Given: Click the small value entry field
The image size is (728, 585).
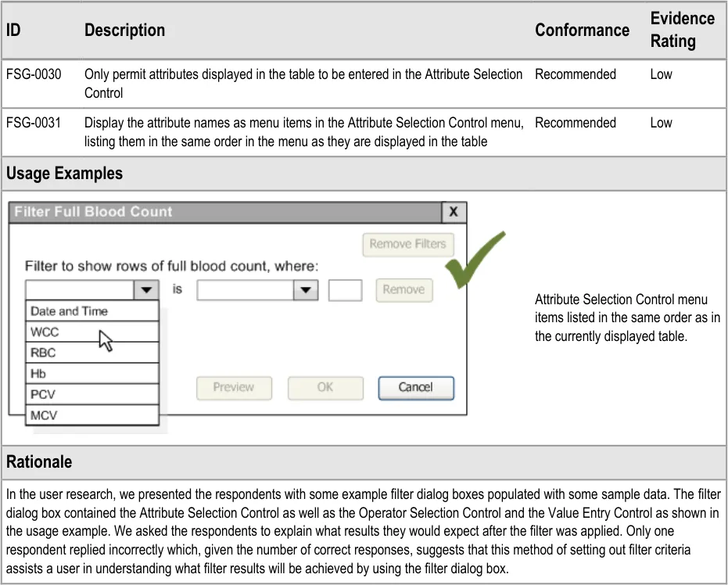Looking at the screenshot, I should 345,290.
